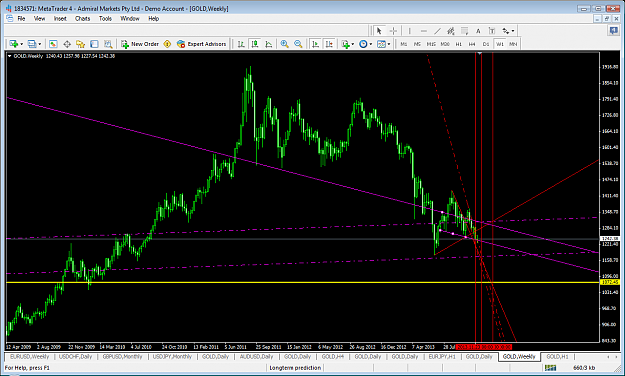Screen dimensions: 625x376
Task: Select the M15 timeframe
Action: pos(431,44)
